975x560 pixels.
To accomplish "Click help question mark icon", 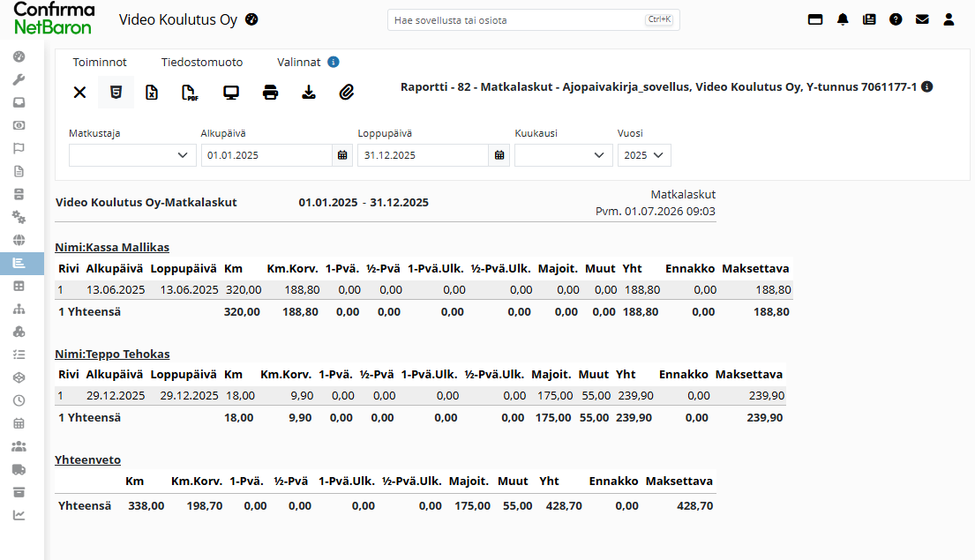I will tap(896, 20).
